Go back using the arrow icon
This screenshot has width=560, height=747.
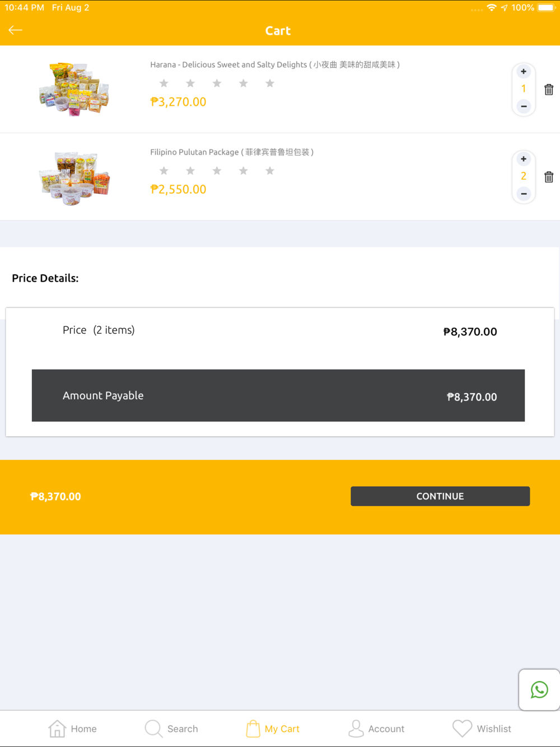point(15,30)
